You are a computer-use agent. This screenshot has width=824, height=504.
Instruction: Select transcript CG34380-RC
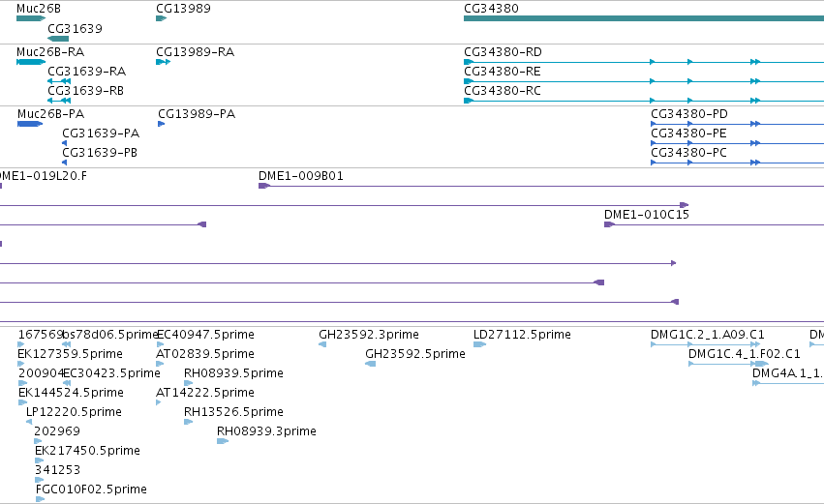click(644, 101)
